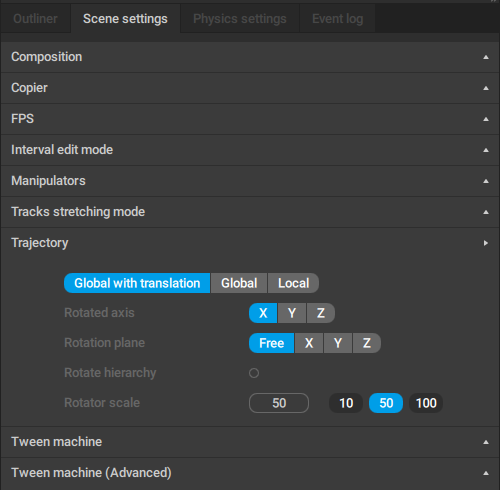Expand the Composition section arrow
This screenshot has height=490, width=500.
tap(486, 57)
